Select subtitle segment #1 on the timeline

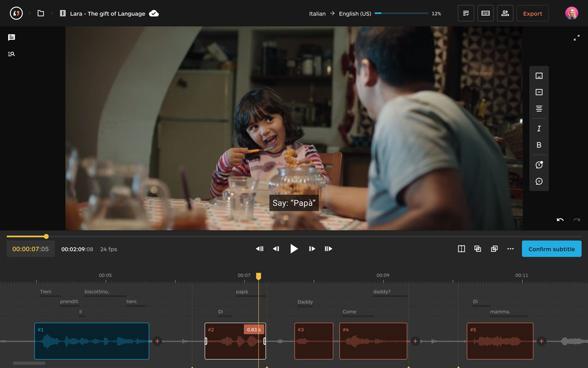pos(91,341)
